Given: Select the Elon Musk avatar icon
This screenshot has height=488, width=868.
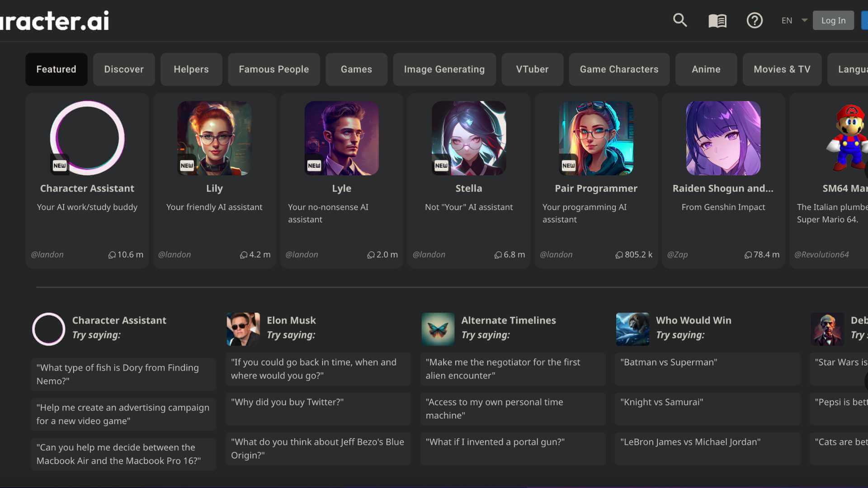Looking at the screenshot, I should pyautogui.click(x=243, y=329).
